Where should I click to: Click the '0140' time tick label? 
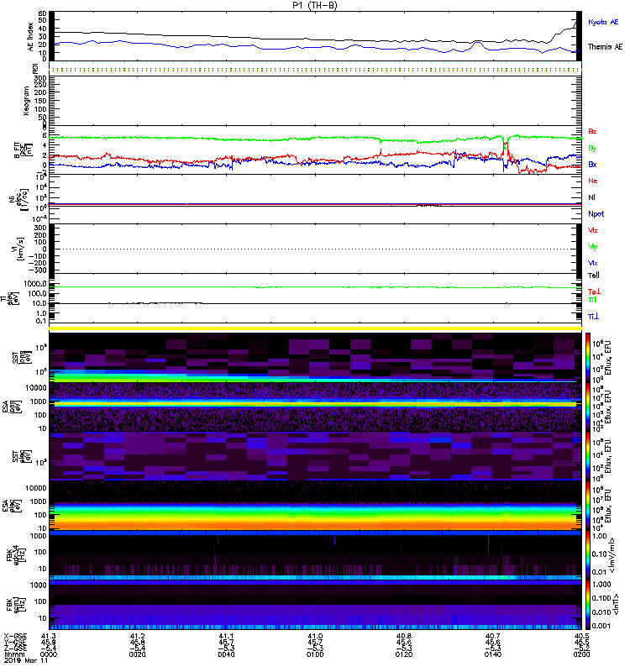tap(493, 654)
